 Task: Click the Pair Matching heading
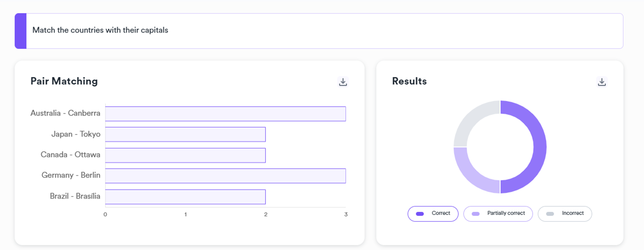(x=64, y=81)
